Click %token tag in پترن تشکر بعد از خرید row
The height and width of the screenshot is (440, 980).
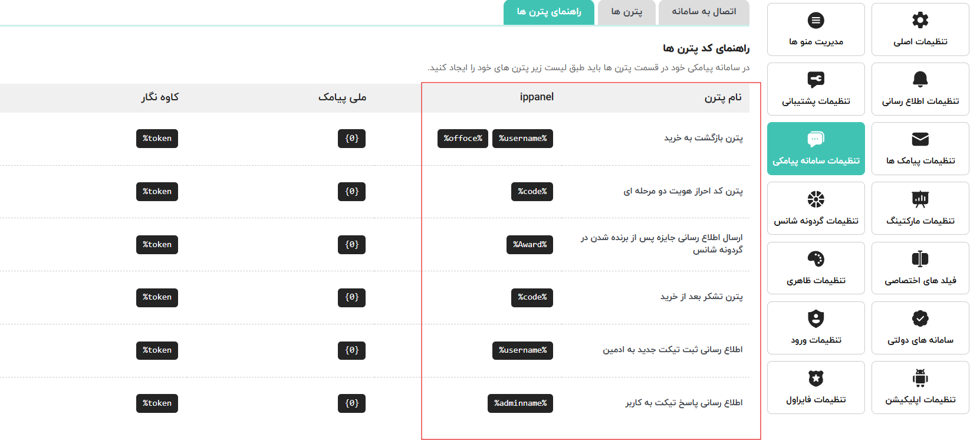157,297
